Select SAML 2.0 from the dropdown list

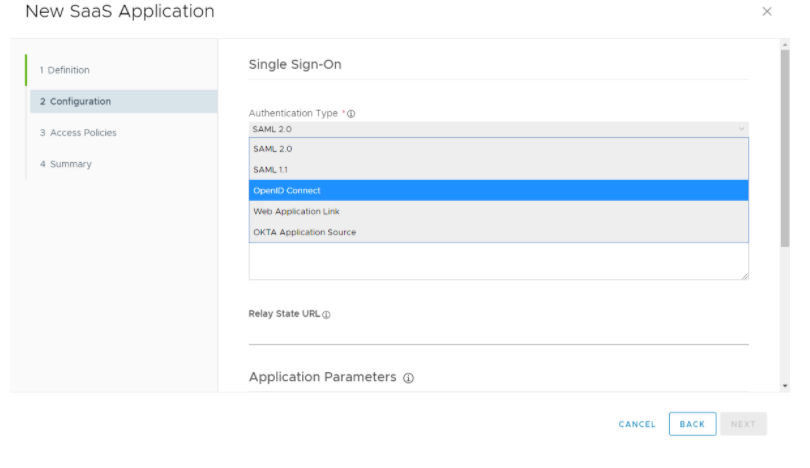(x=499, y=149)
